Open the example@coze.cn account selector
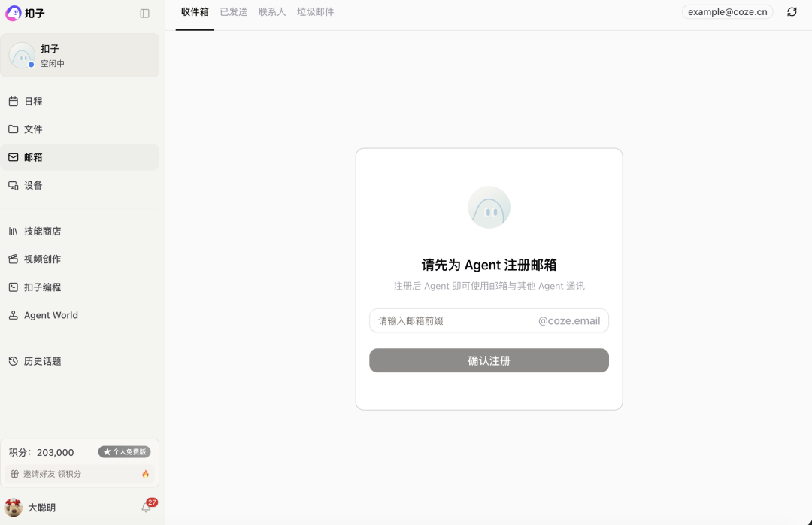The image size is (812, 525). click(727, 12)
